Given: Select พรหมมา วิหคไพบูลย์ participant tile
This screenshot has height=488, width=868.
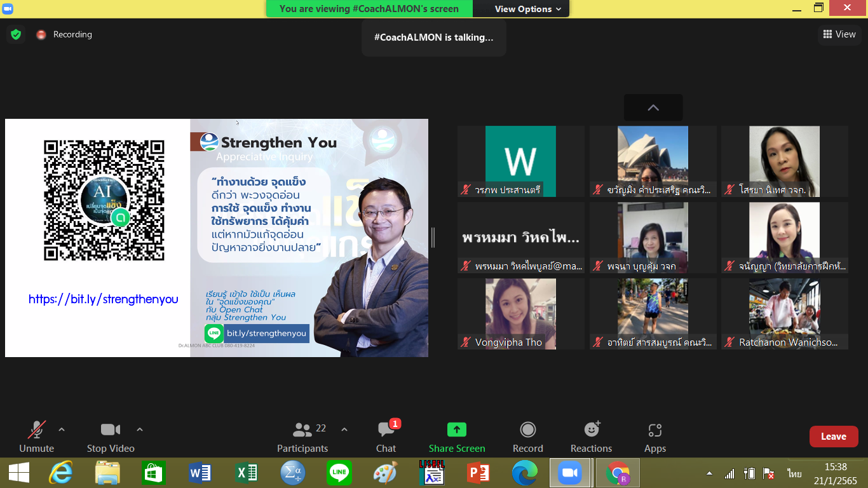Looking at the screenshot, I should tap(521, 238).
